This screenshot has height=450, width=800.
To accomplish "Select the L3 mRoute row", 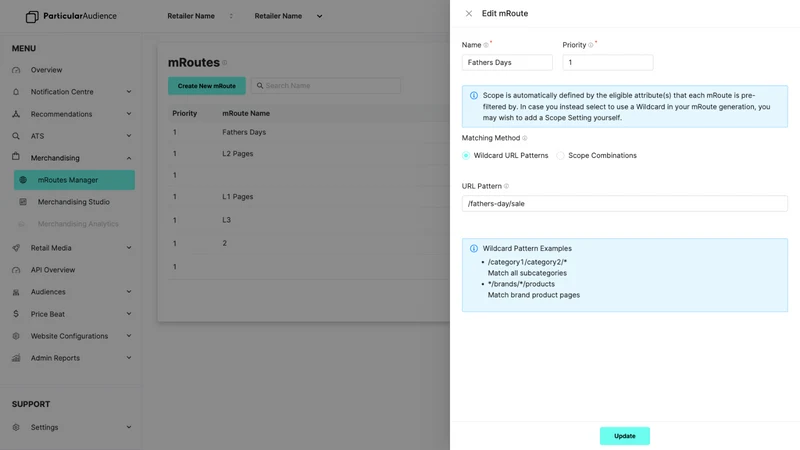I will pos(309,220).
